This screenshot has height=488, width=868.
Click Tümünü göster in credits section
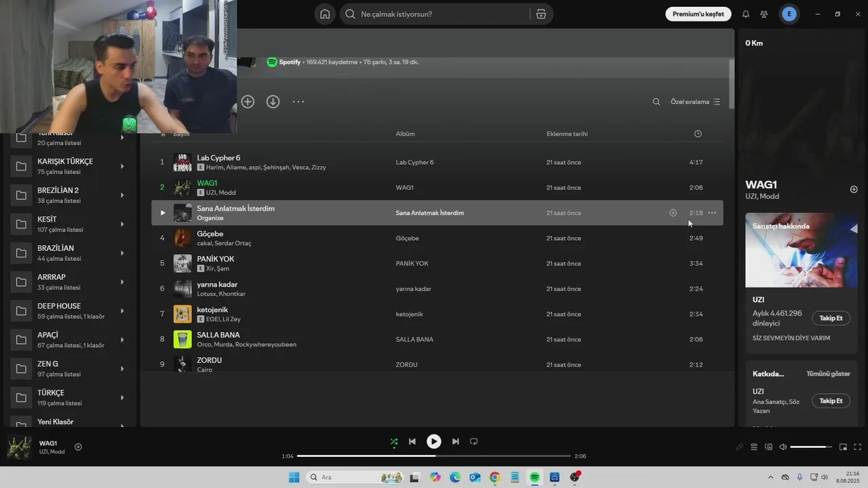828,373
